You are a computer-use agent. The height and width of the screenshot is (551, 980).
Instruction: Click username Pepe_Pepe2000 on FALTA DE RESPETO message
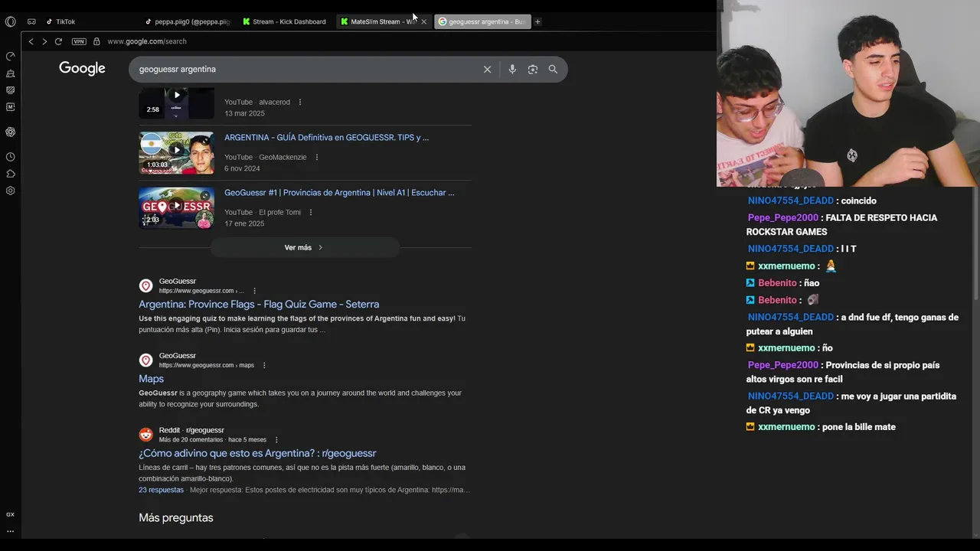point(783,217)
